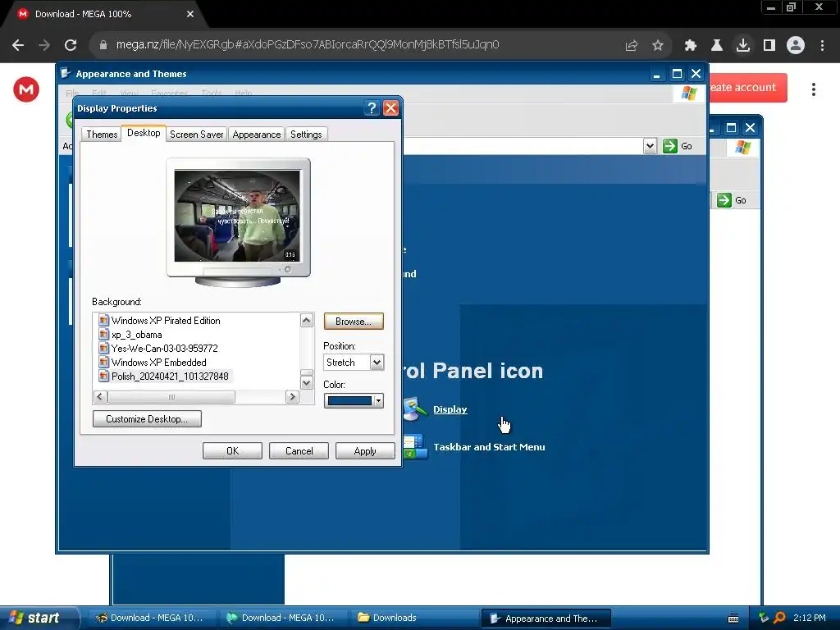Image resolution: width=840 pixels, height=630 pixels.
Task: Click the background list horizontal scrollbar thumb
Action: coord(171,397)
